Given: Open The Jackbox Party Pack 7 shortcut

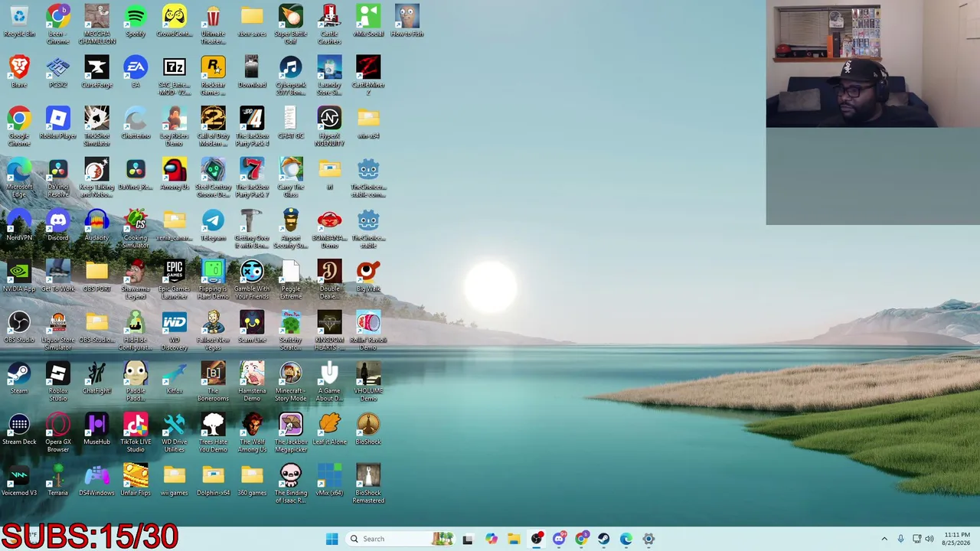Looking at the screenshot, I should pos(252,178).
